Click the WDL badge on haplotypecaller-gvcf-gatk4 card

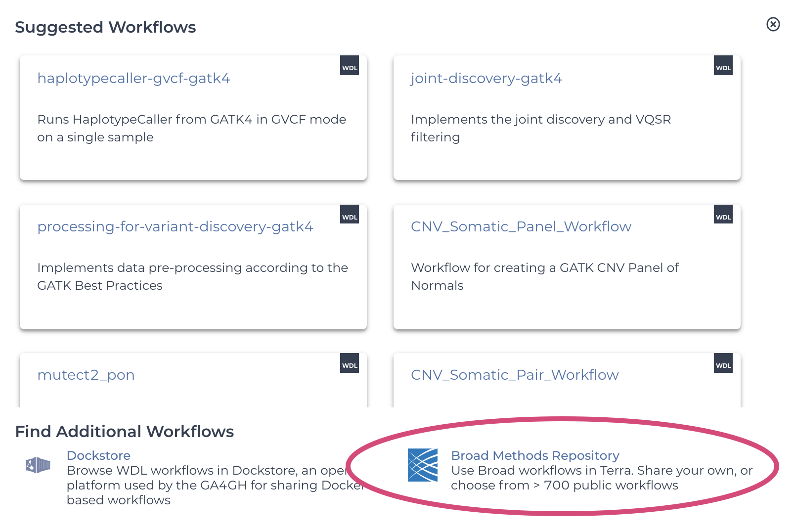tap(350, 66)
